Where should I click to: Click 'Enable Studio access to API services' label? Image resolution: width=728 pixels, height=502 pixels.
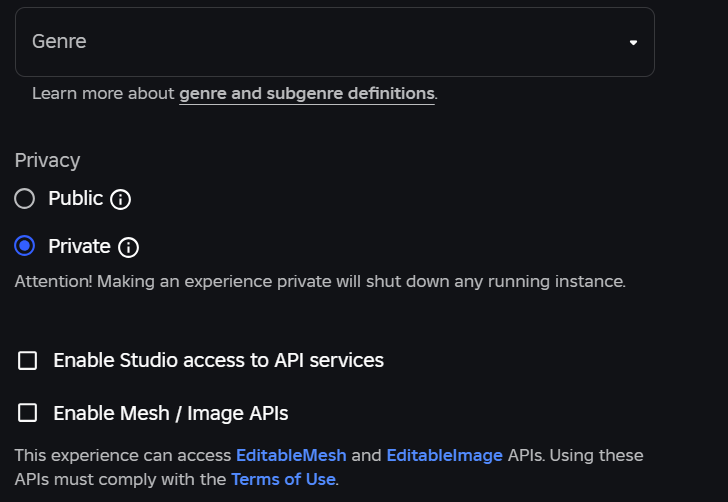218,360
